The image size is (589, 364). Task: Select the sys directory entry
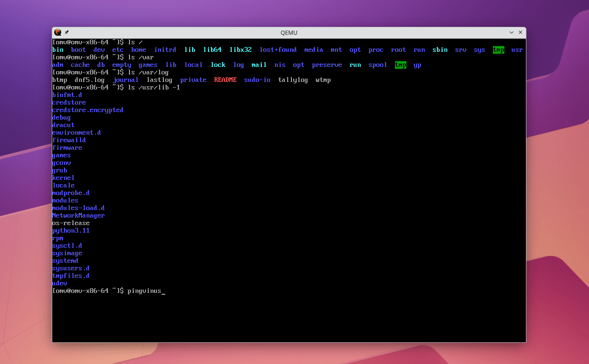(480, 50)
